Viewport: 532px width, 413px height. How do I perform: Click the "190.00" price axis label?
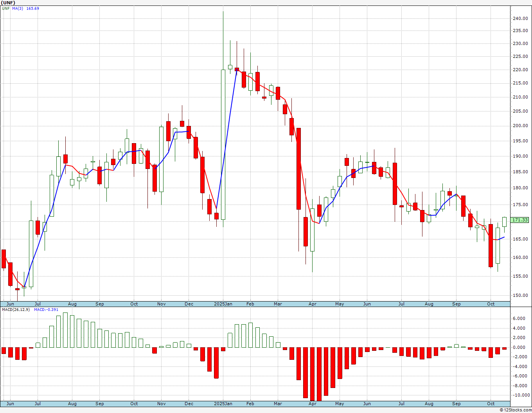click(x=520, y=156)
